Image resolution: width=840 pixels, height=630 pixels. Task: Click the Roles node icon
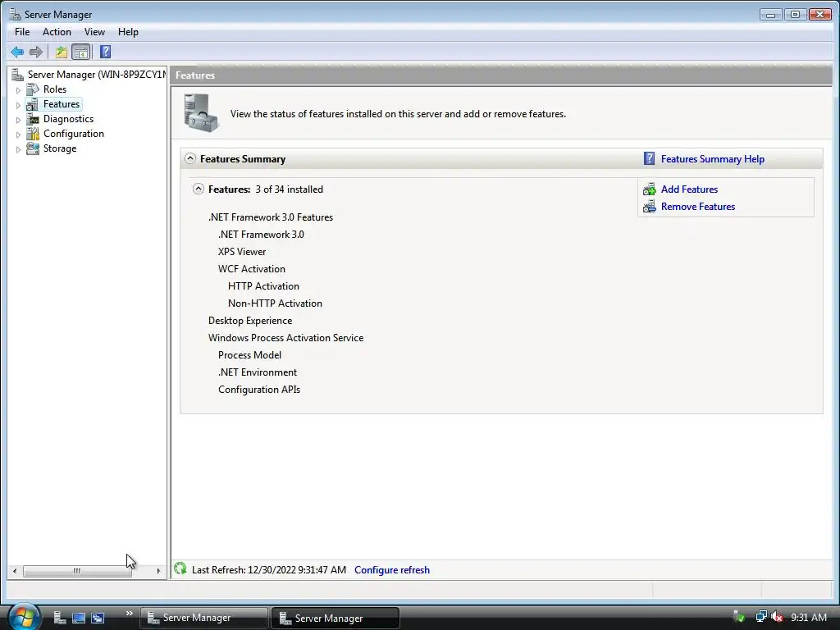(x=33, y=89)
